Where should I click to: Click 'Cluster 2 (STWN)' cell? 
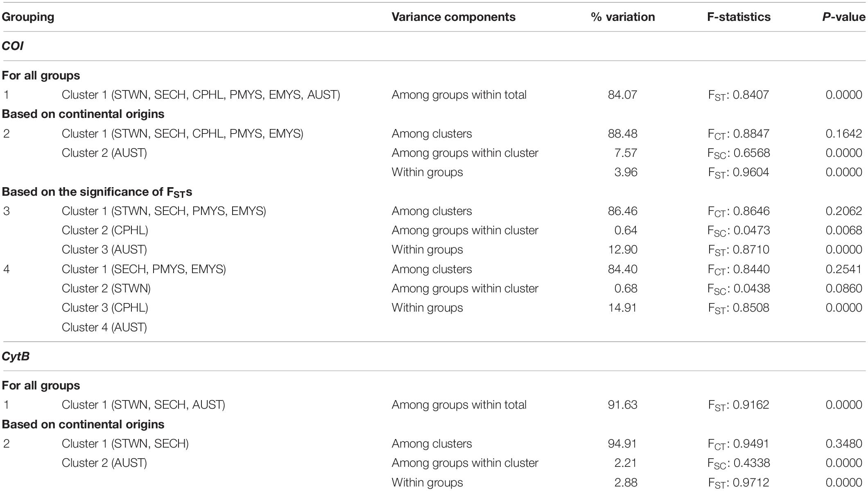106,289
